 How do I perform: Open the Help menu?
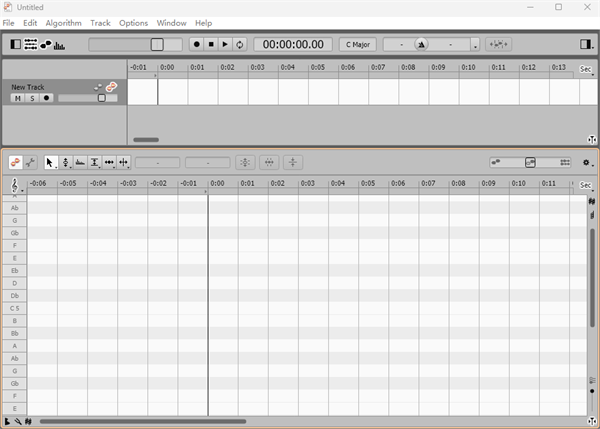tap(203, 23)
